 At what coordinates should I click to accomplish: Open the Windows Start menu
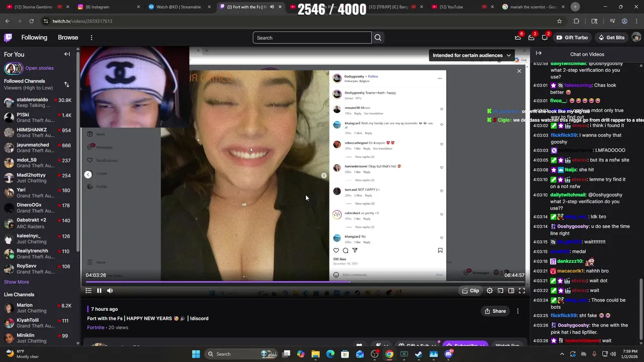coord(196,354)
